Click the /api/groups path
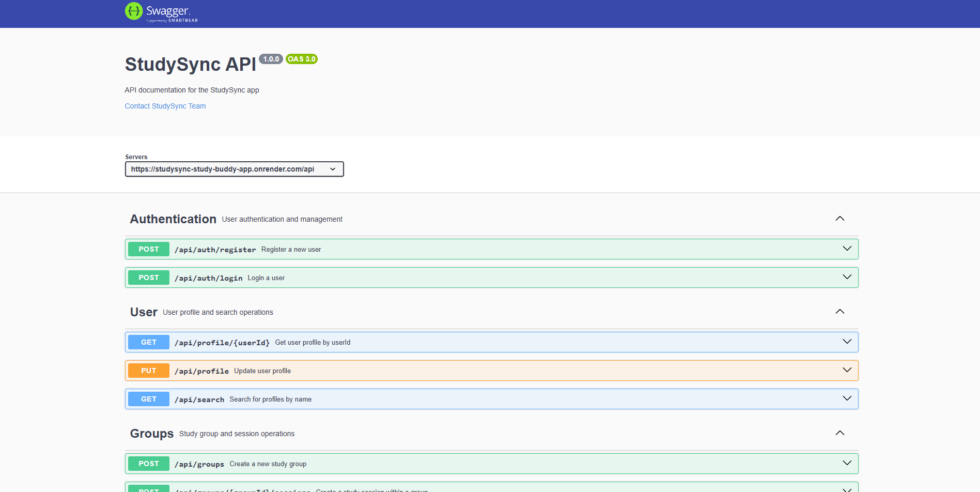The image size is (980, 492). point(199,464)
